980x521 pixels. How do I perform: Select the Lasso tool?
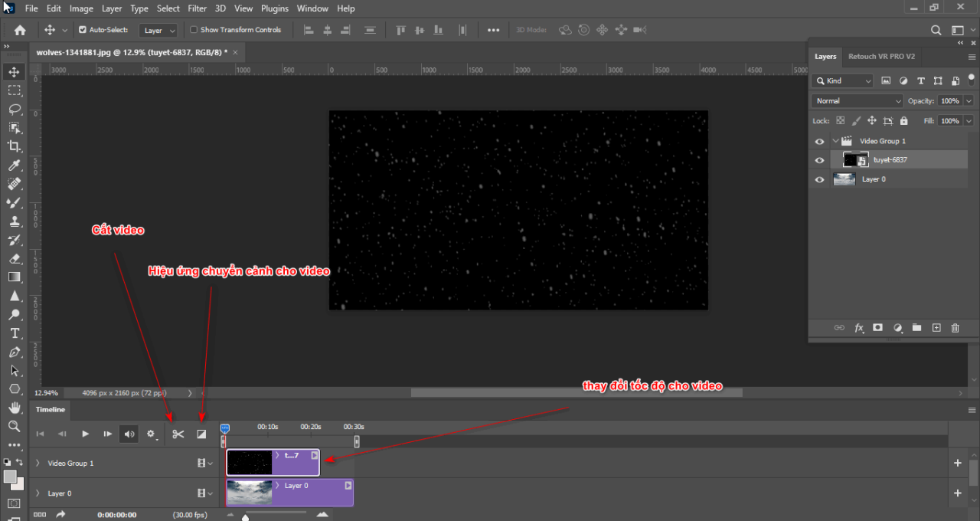coord(14,109)
